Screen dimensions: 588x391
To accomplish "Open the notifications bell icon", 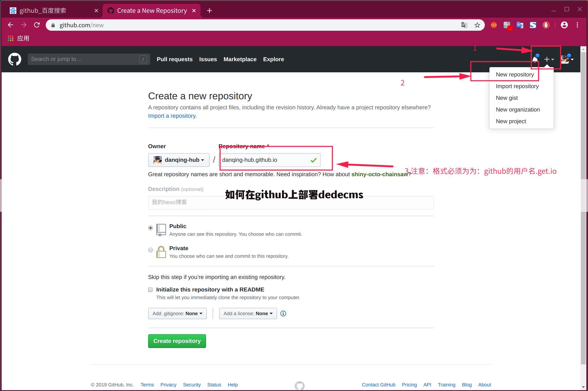I will point(535,59).
